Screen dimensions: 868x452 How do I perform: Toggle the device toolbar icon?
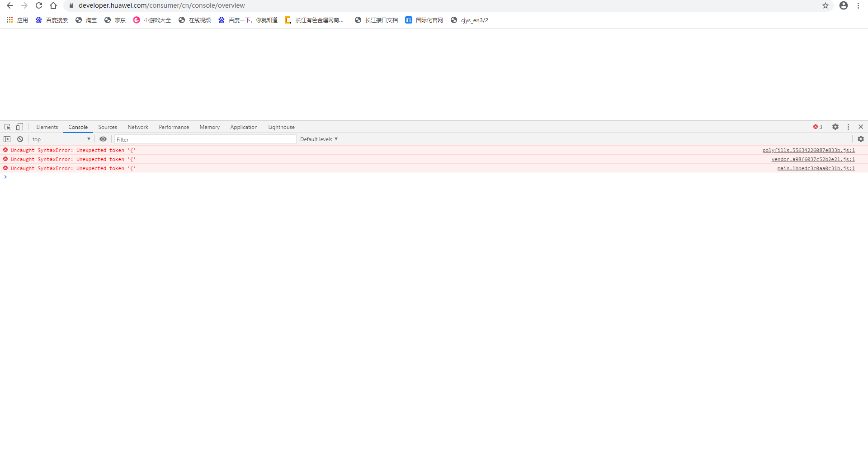coord(19,127)
